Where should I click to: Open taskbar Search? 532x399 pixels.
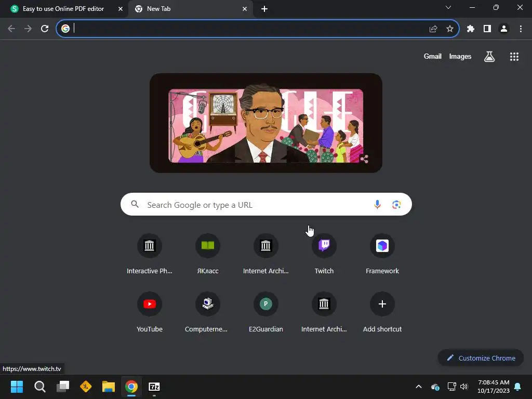tap(39, 387)
